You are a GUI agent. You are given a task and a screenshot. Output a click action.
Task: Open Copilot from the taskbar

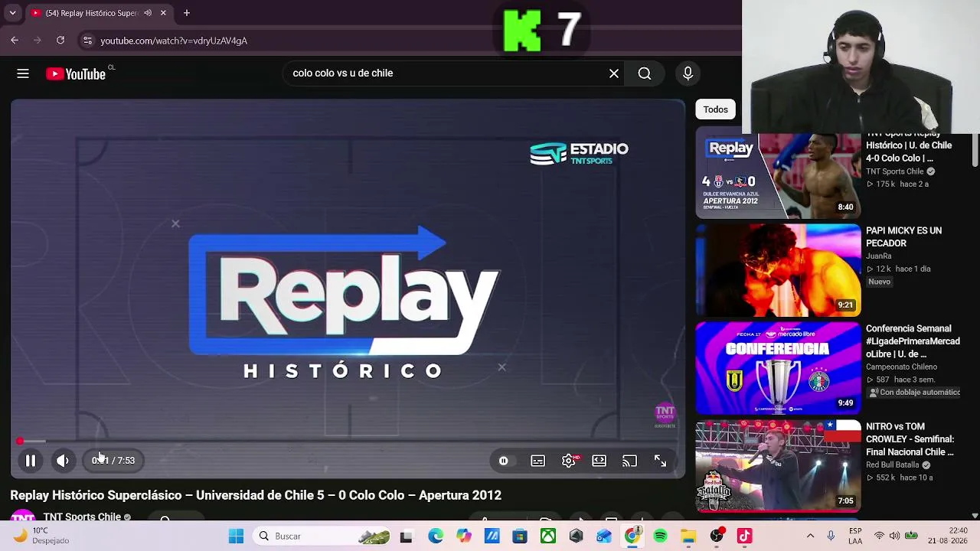[x=463, y=536]
